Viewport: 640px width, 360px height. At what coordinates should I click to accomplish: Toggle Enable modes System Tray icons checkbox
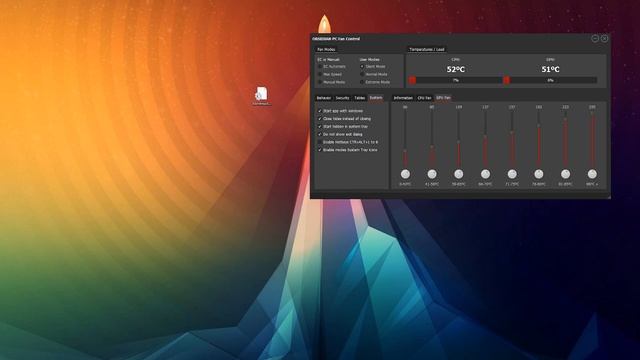[x=320, y=150]
